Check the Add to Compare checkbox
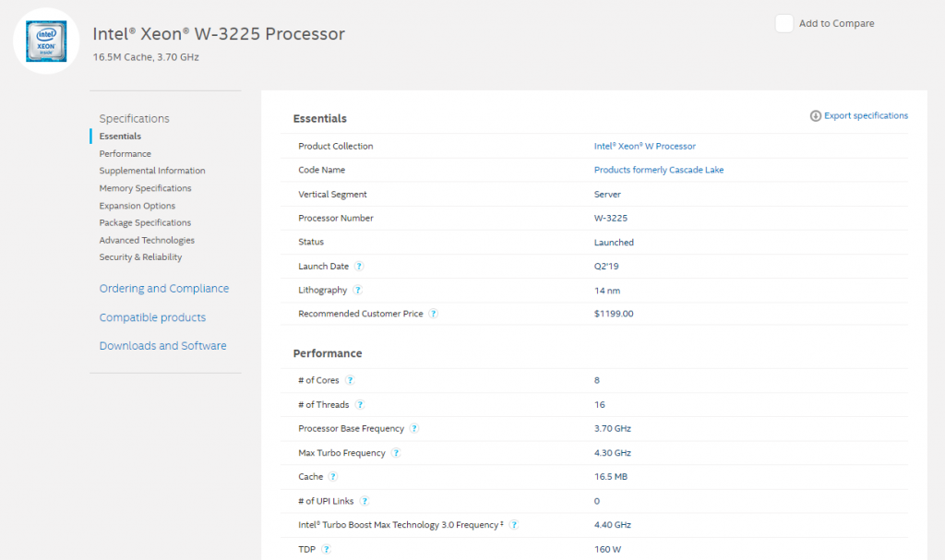 click(784, 24)
